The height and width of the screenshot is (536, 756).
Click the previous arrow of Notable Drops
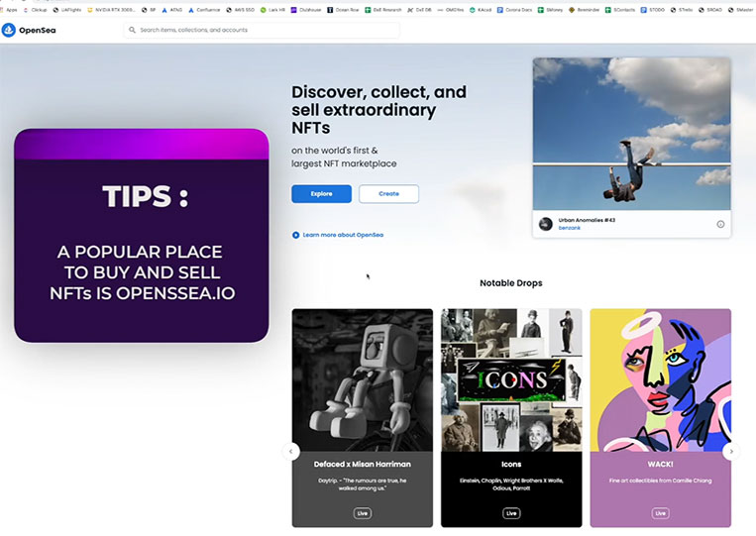[x=290, y=452]
